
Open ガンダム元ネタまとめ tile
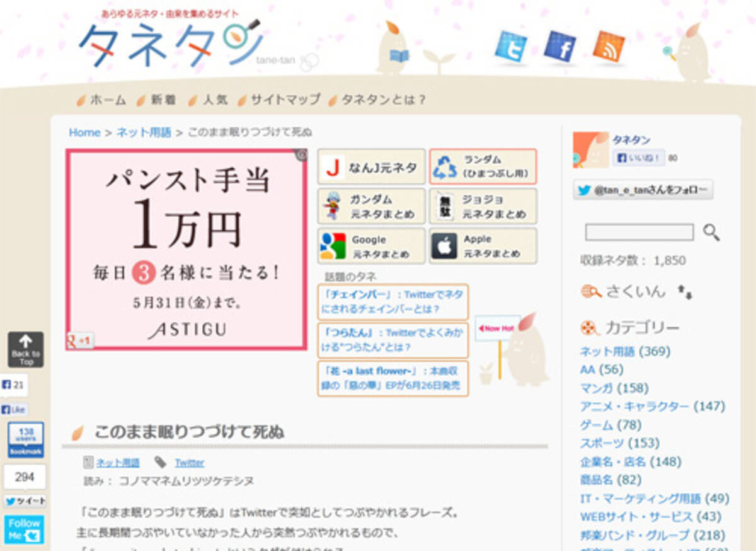371,206
